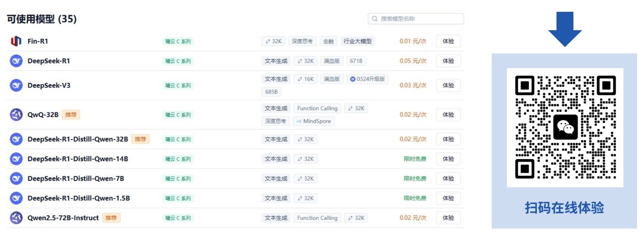Click the 0.05 元/次 price for DeepSeek-R1

[x=413, y=61]
